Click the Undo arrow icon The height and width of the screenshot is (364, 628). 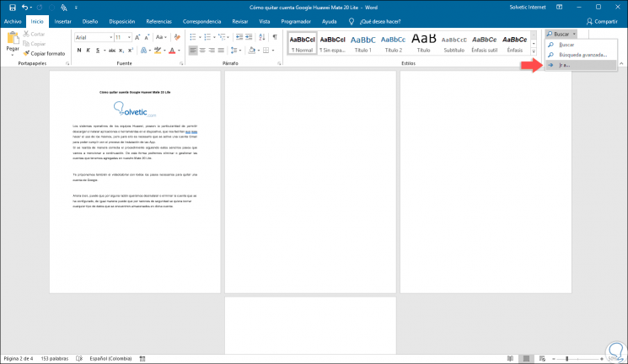24,7
